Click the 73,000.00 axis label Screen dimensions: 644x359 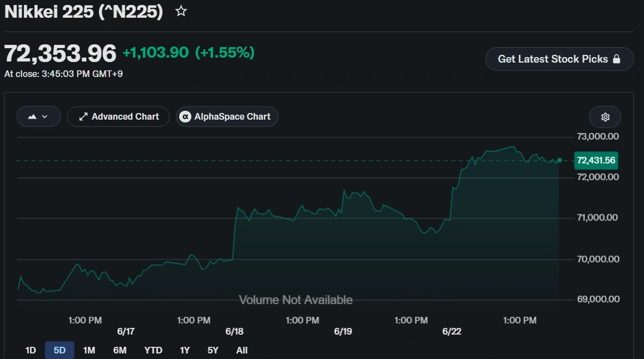[x=597, y=137]
